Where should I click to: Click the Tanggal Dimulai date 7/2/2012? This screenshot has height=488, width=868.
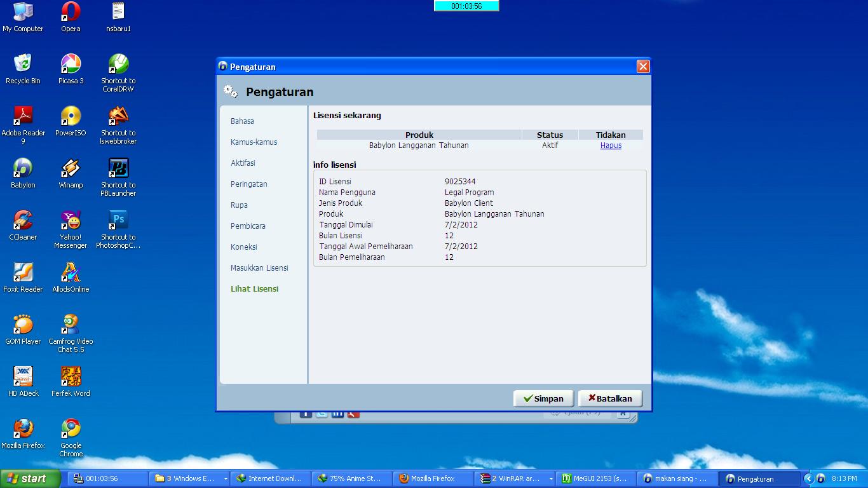[x=461, y=225]
